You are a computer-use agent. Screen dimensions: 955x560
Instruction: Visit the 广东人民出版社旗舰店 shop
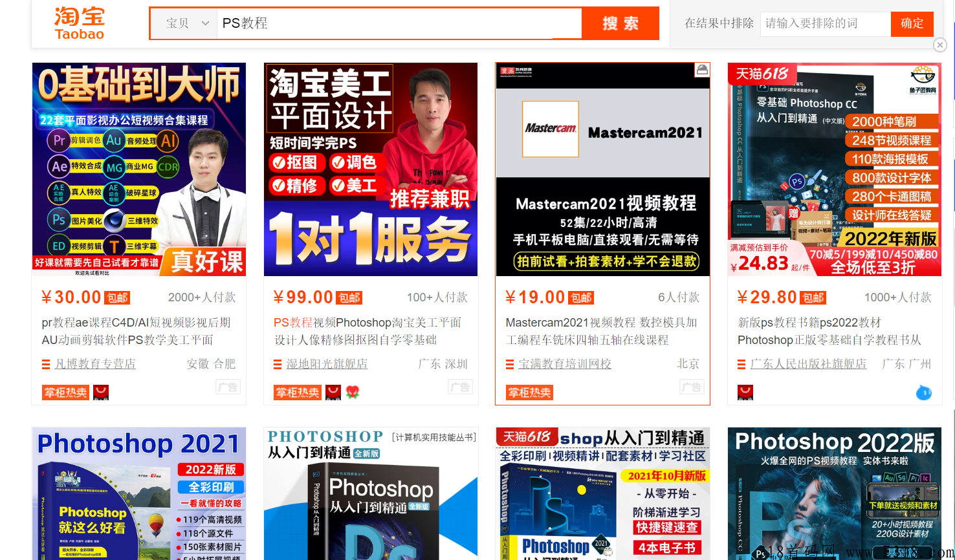[x=808, y=364]
